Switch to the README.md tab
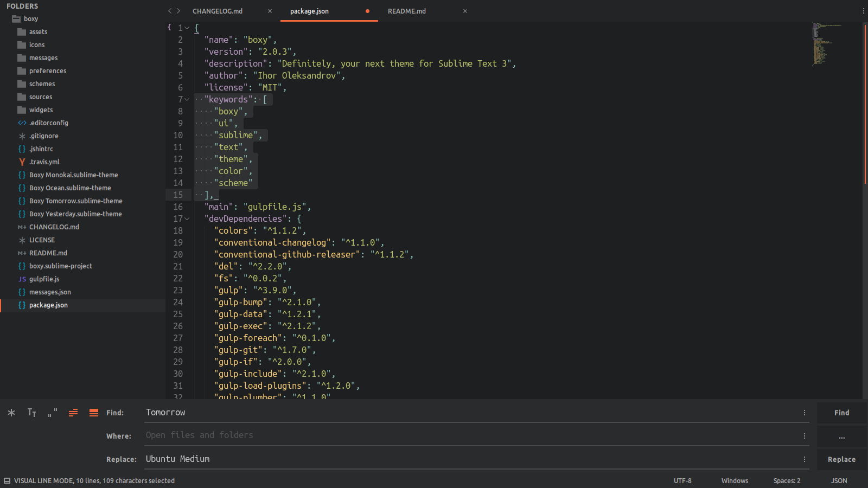 406,11
